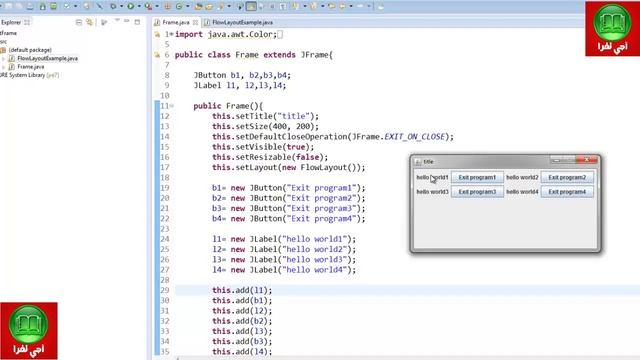
Task: Maximize the Package Explorer panel
Action: pos(137,22)
